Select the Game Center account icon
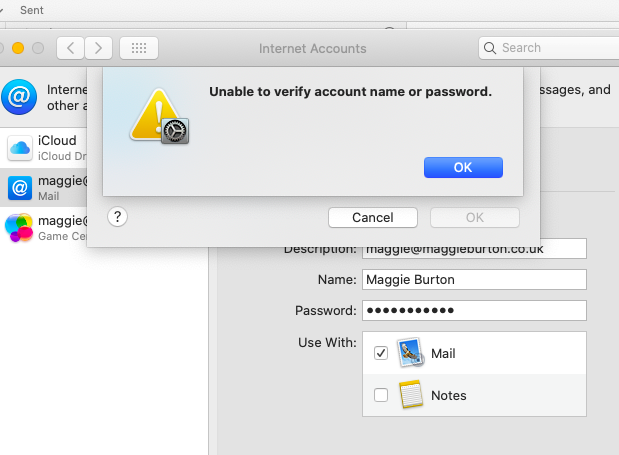 20,227
